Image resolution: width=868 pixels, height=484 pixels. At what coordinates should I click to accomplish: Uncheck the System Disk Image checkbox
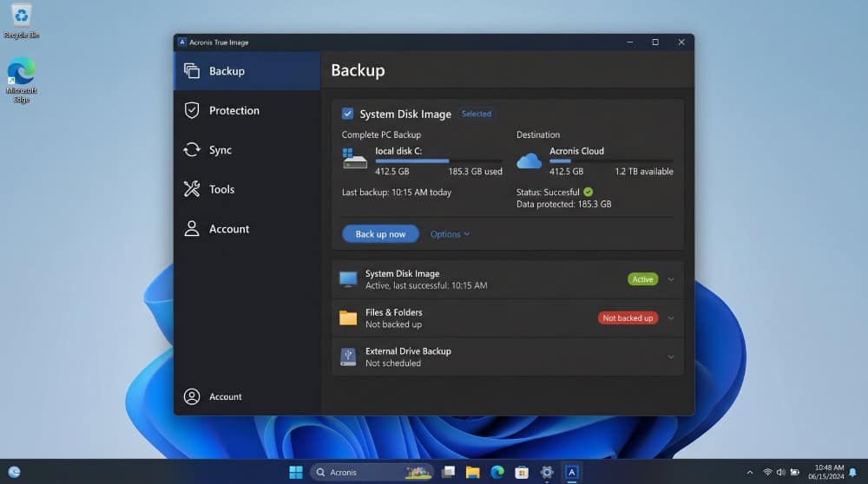347,114
